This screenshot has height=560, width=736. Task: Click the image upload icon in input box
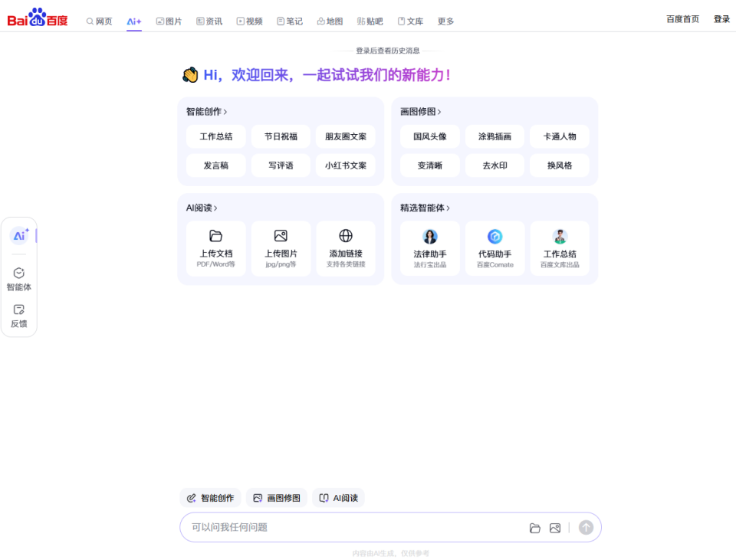point(555,528)
